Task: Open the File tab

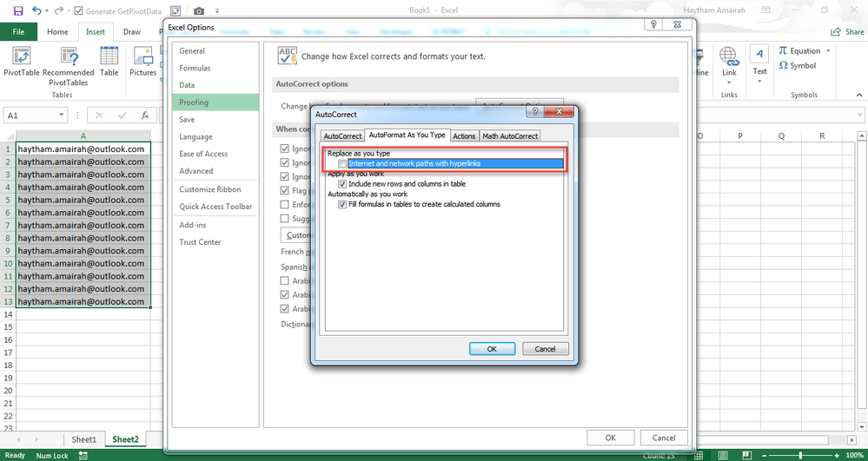Action: click(x=18, y=32)
